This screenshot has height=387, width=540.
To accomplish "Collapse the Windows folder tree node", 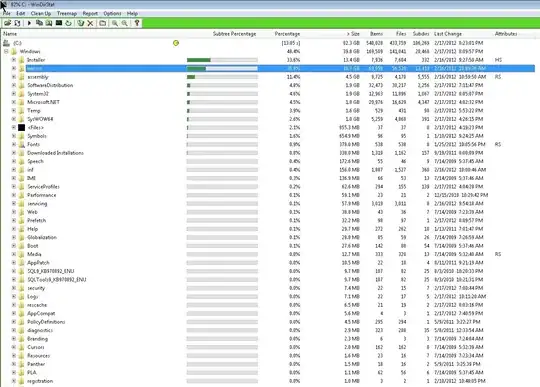I will tap(6, 51).
